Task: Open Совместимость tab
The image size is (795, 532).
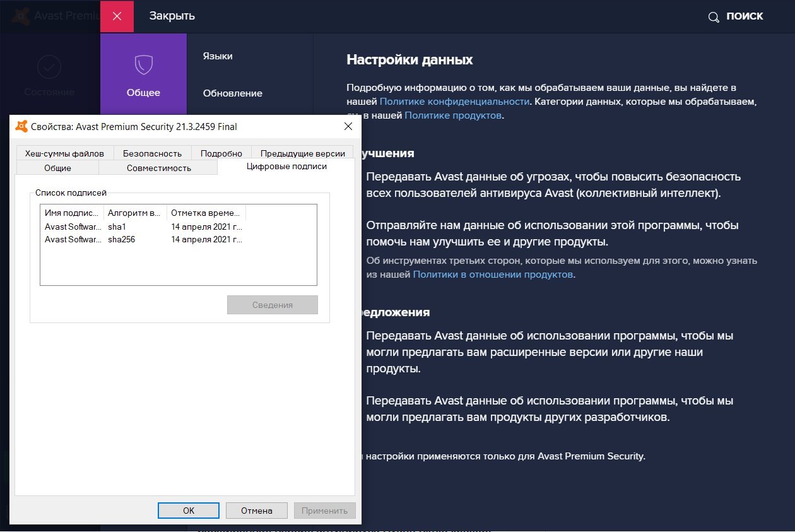Action: [159, 168]
